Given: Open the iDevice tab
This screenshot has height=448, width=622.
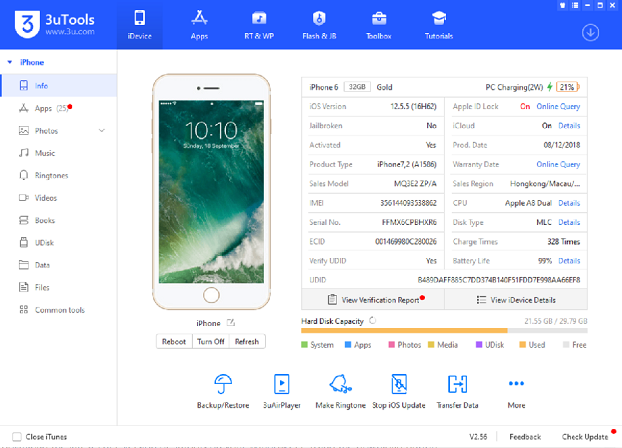Looking at the screenshot, I should pyautogui.click(x=139, y=25).
